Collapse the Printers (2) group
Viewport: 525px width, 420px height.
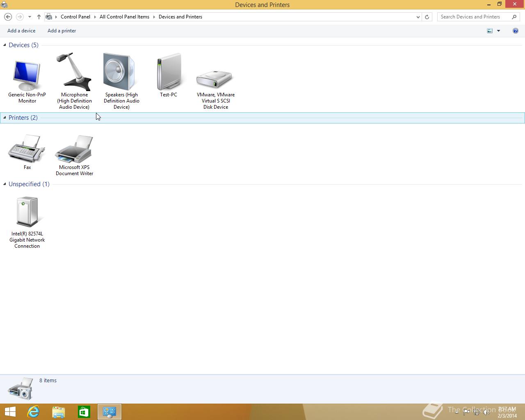tap(5, 117)
